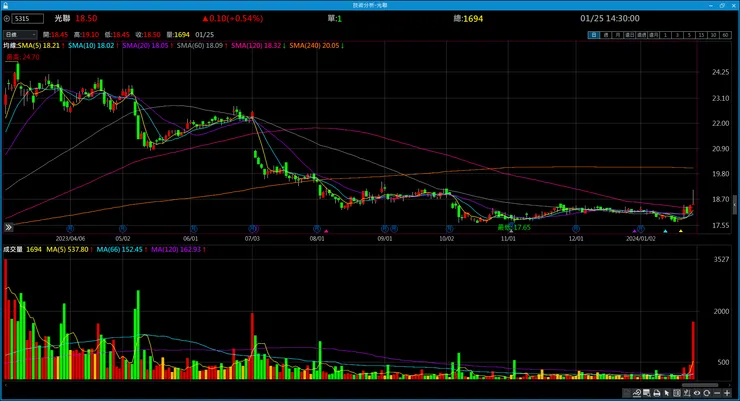Screen dimensions: 740x401
Task: Click the MA(66) 152.45 volume average label
Action: [119, 250]
